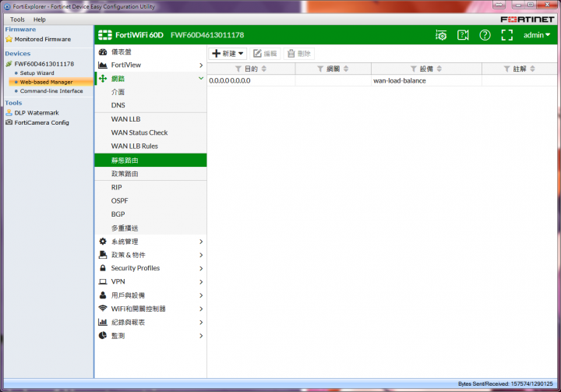Click the network cross-arrows icon
This screenshot has width=561, height=392.
[103, 79]
